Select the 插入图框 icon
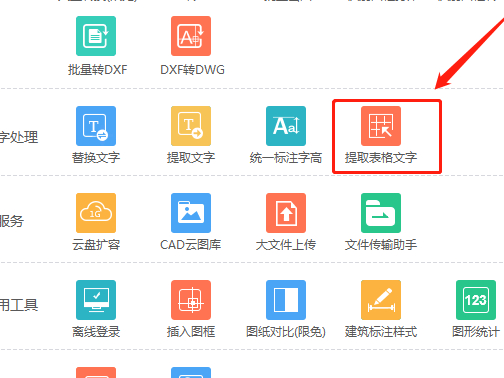The image size is (504, 378). [191, 300]
